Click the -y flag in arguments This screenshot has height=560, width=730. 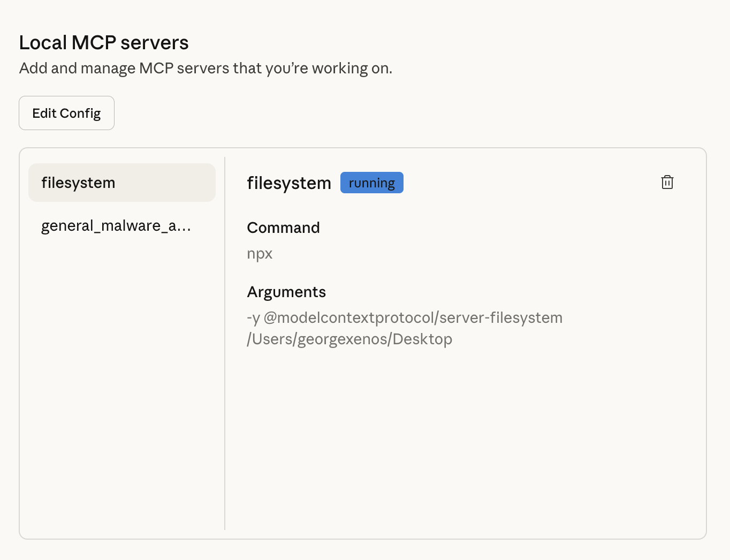[253, 318]
